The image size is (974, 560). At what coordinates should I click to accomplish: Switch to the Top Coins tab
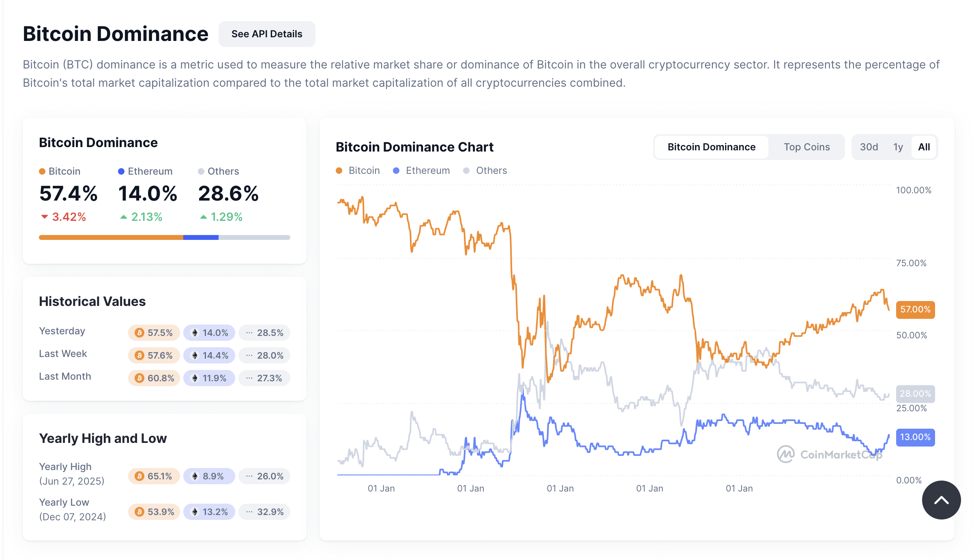coord(807,147)
